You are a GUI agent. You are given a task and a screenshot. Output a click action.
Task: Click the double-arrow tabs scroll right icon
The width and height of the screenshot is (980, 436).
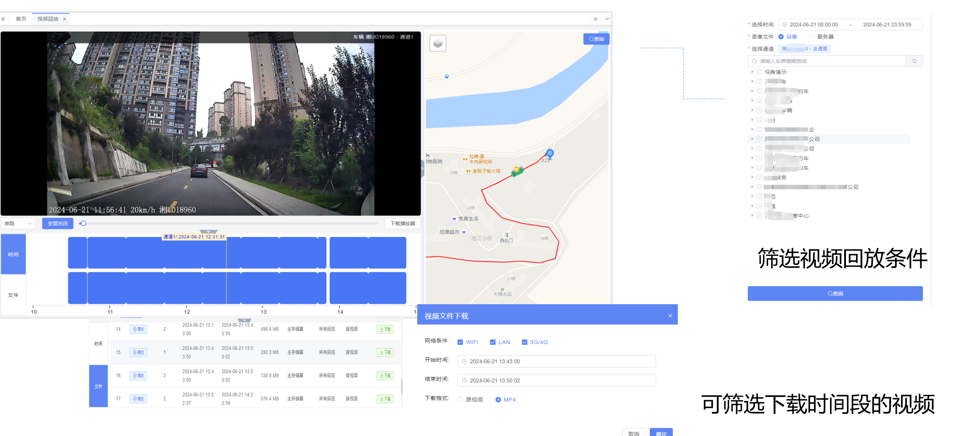pos(596,19)
